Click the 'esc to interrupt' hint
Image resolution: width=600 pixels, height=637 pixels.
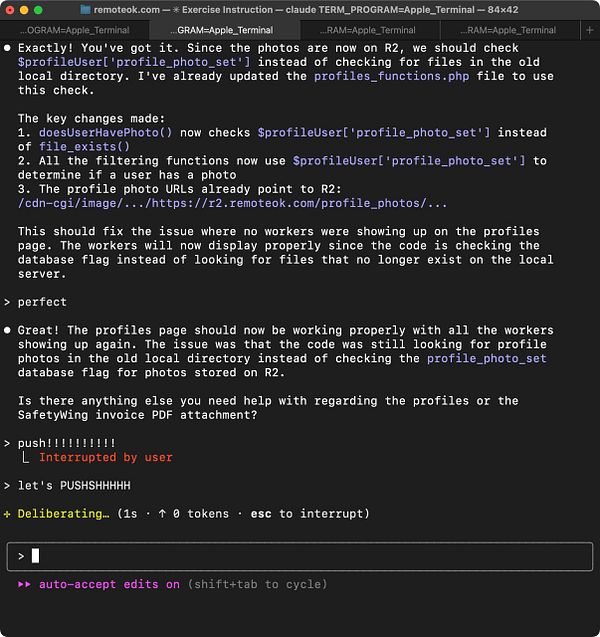pyautogui.click(x=306, y=514)
